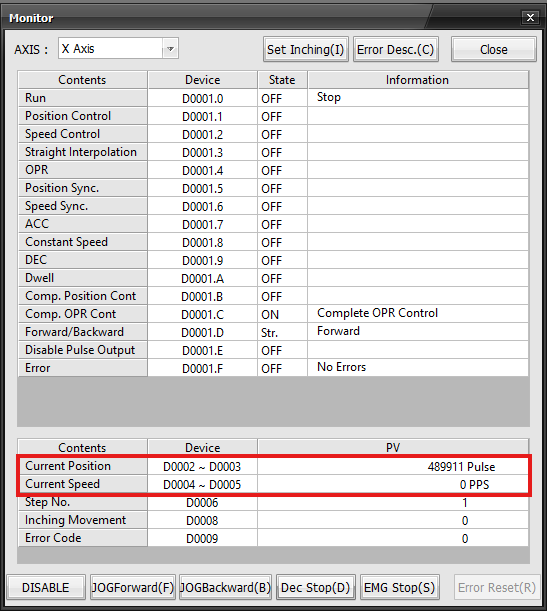Open Error Desc.(C) dialog
This screenshot has height=611, width=547.
tap(395, 49)
